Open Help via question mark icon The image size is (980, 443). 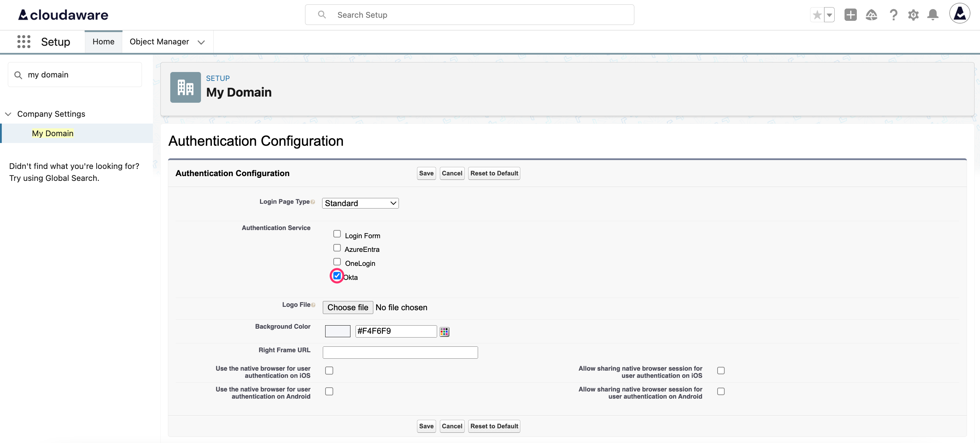click(893, 14)
